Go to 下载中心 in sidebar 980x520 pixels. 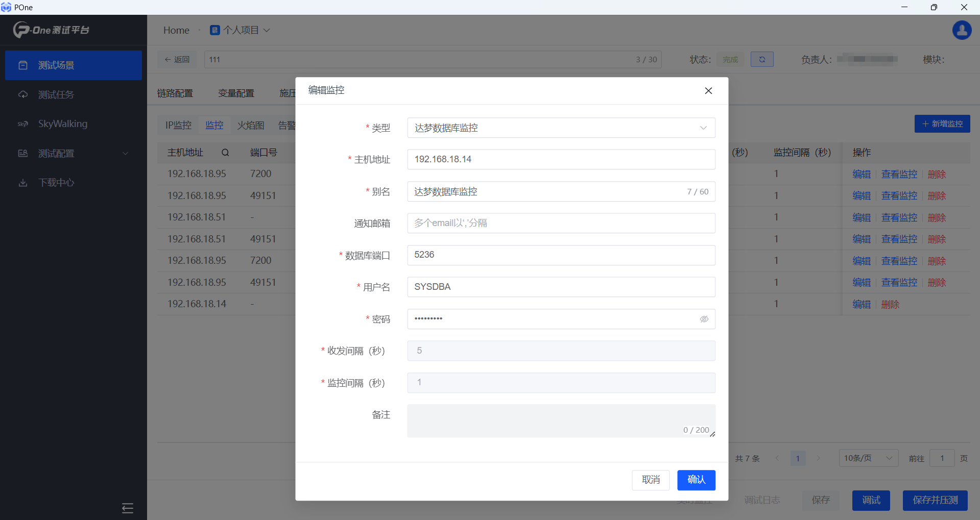[x=56, y=183]
